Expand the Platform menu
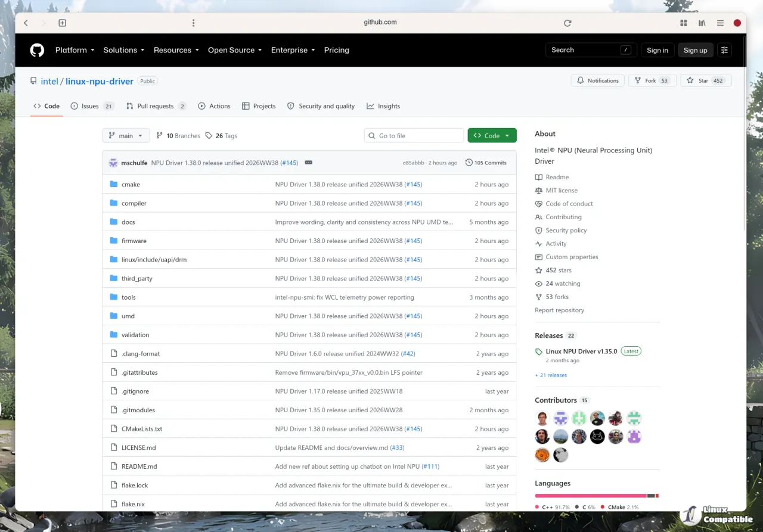The width and height of the screenshot is (763, 532). point(75,50)
